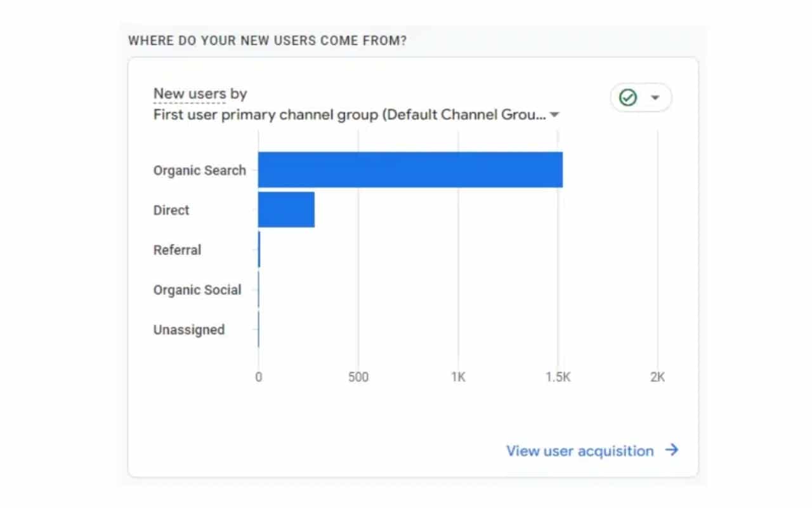The width and height of the screenshot is (812, 508).
Task: Click the New users metric label
Action: pyautogui.click(x=190, y=94)
